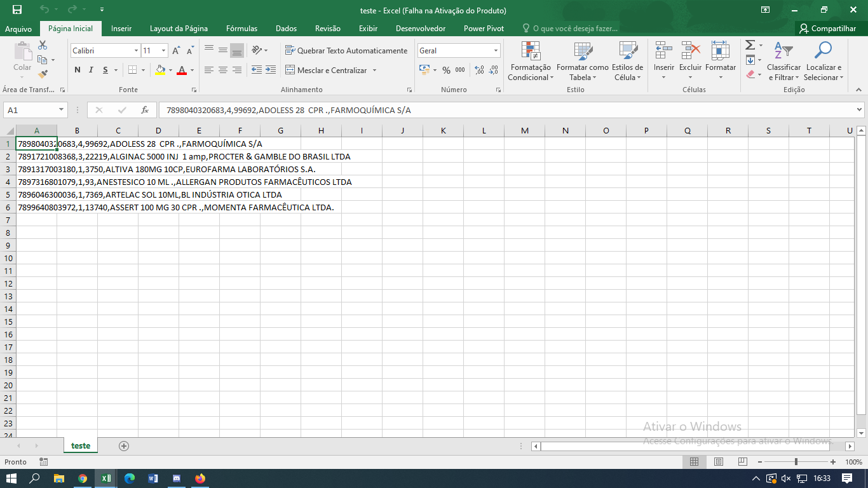Select column D header
868x488 pixels.
(x=158, y=130)
